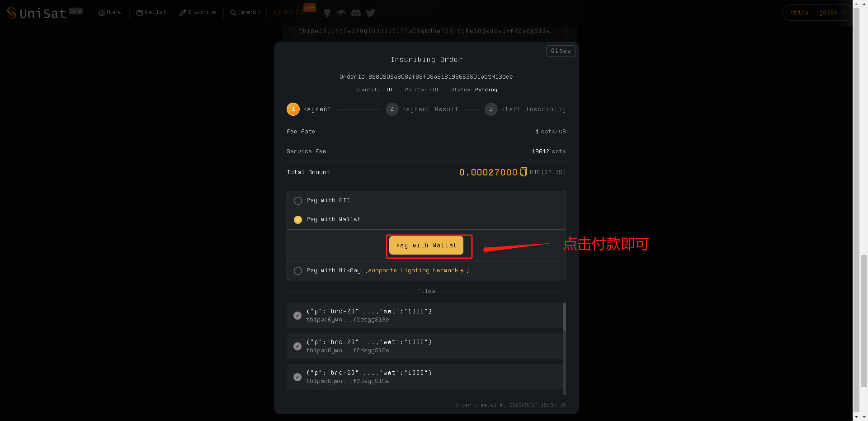Open the Twitter icon link
The image size is (868, 421).
[x=371, y=13]
